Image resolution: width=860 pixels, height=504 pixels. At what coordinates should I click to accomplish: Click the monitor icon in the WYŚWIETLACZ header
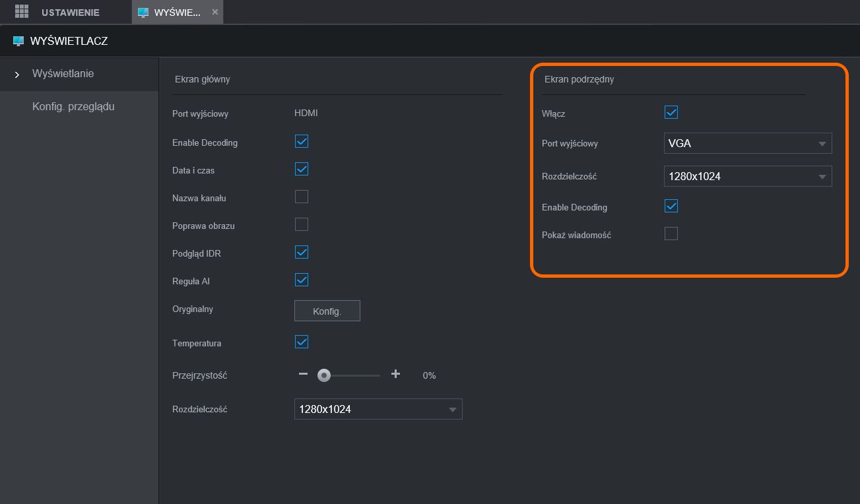(18, 42)
